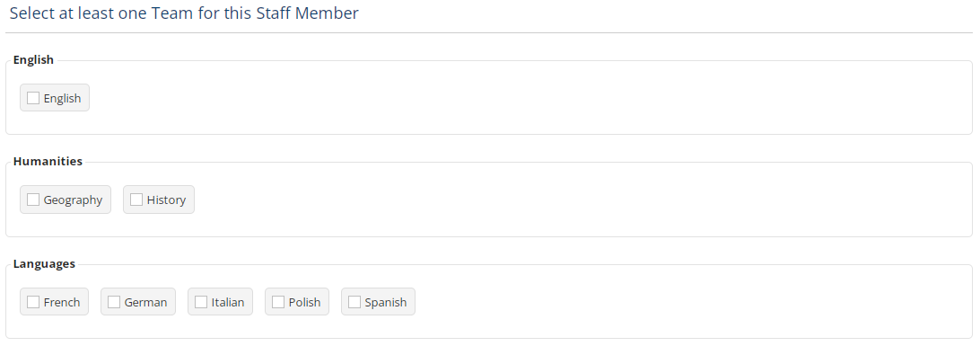
Task: Click the 'Italian' label text
Action: pyautogui.click(x=228, y=302)
